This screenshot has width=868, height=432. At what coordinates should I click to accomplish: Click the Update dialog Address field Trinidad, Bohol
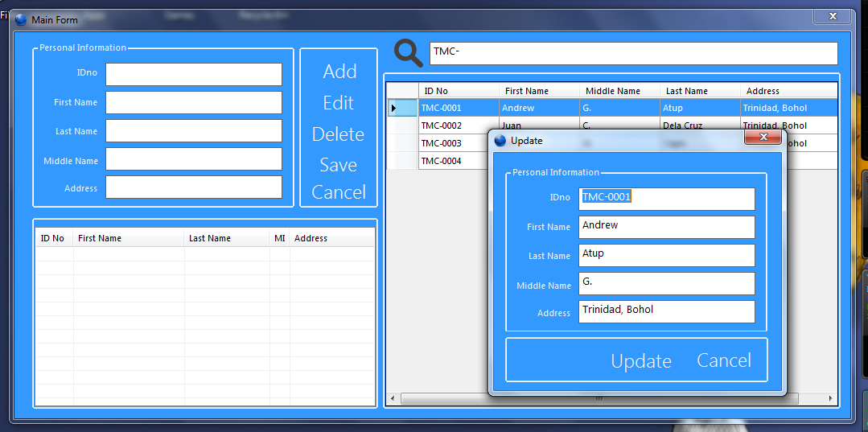tap(667, 312)
